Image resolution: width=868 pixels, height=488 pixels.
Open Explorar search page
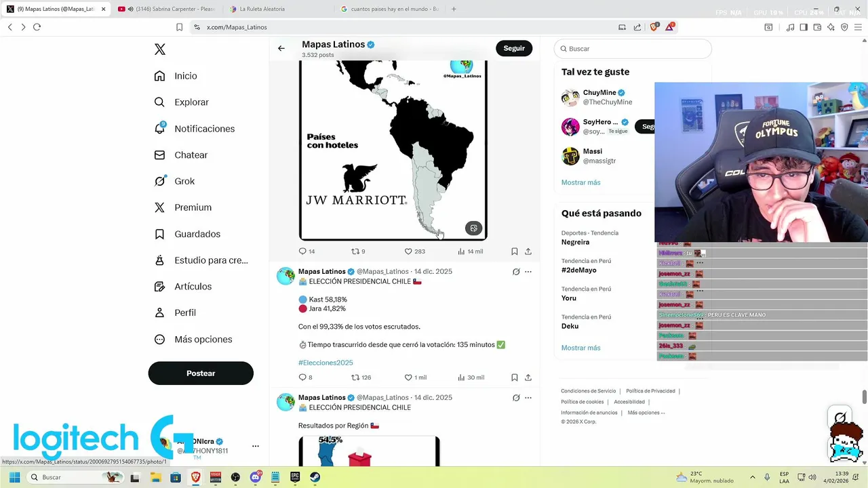[181, 102]
